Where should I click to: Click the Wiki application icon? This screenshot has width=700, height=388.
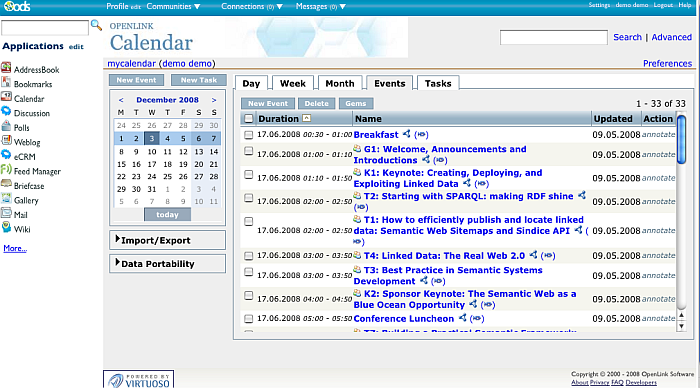click(x=6, y=228)
